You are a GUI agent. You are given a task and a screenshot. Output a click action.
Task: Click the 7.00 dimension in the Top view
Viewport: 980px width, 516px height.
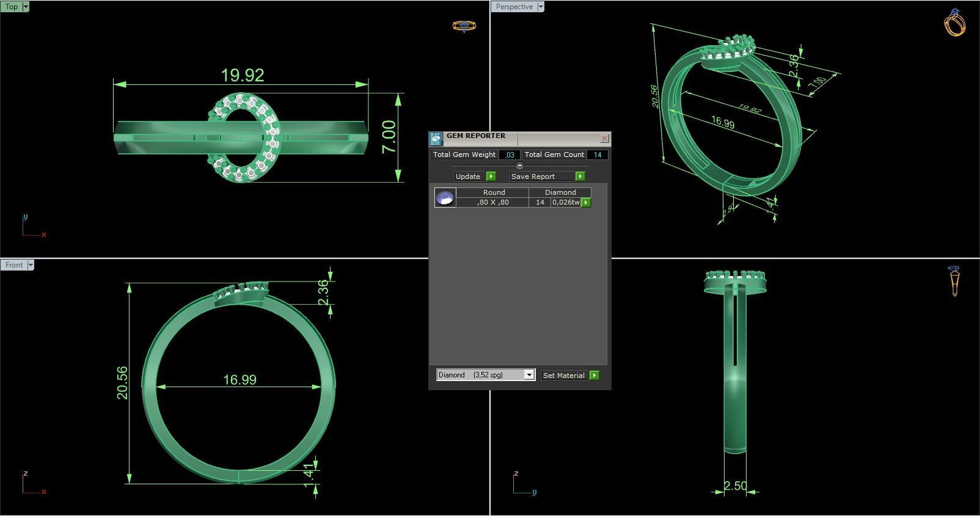[389, 137]
